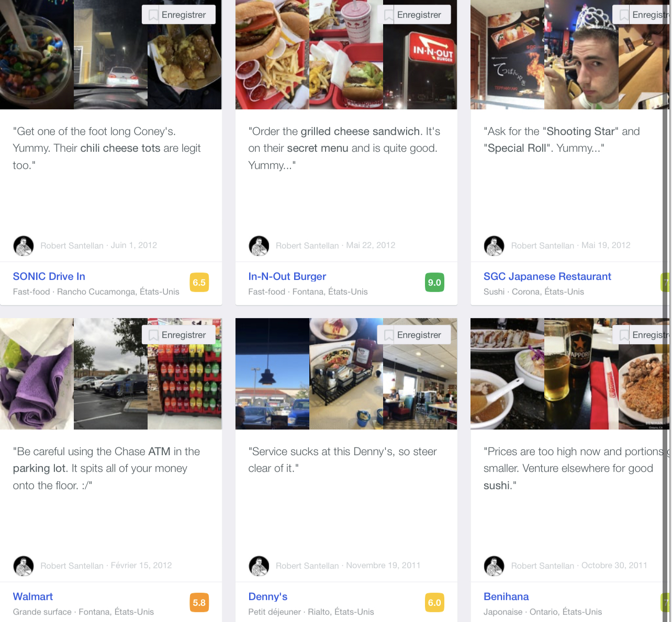This screenshot has width=672, height=622.
Task: Click the 5.8 rating badge for Walmart
Action: coord(199,603)
